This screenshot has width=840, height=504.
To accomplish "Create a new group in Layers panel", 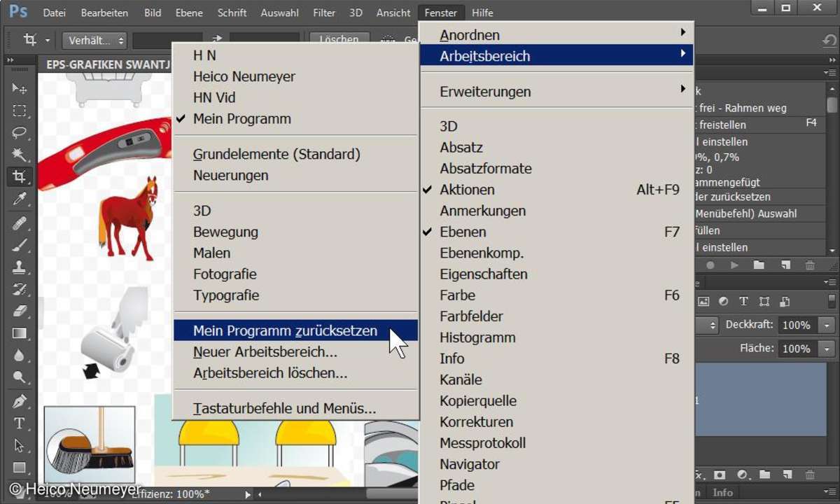I will (x=764, y=475).
